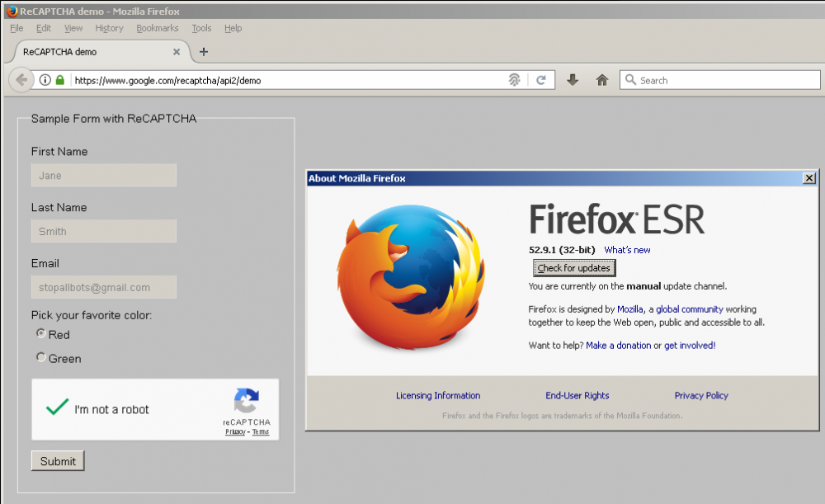Select the Green color radio button

click(41, 357)
